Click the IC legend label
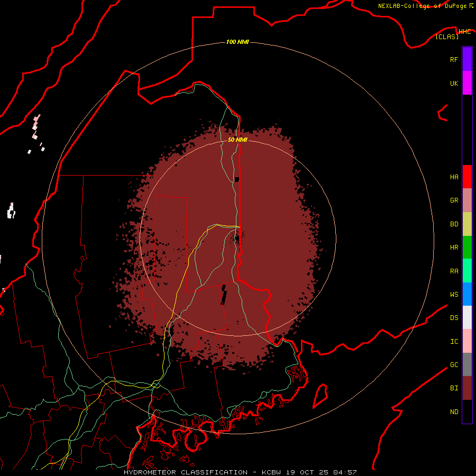The image size is (476, 476). (454, 342)
